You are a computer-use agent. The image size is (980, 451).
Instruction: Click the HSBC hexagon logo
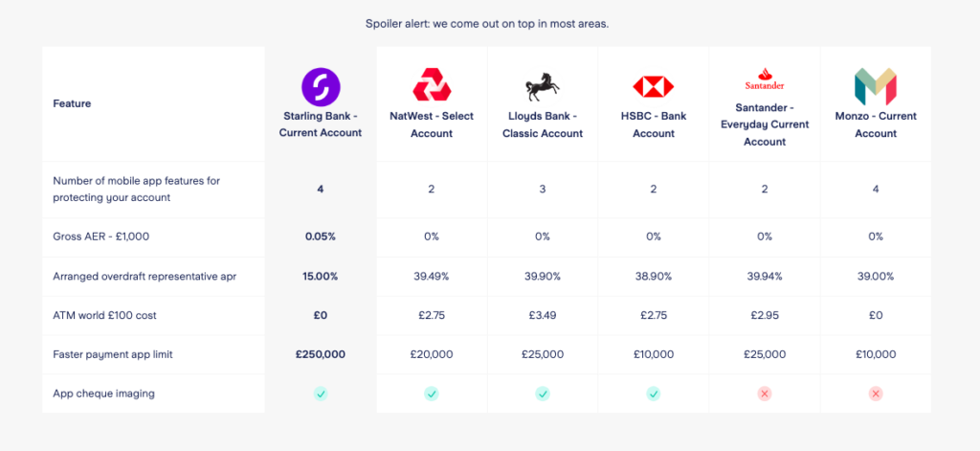[x=653, y=86]
